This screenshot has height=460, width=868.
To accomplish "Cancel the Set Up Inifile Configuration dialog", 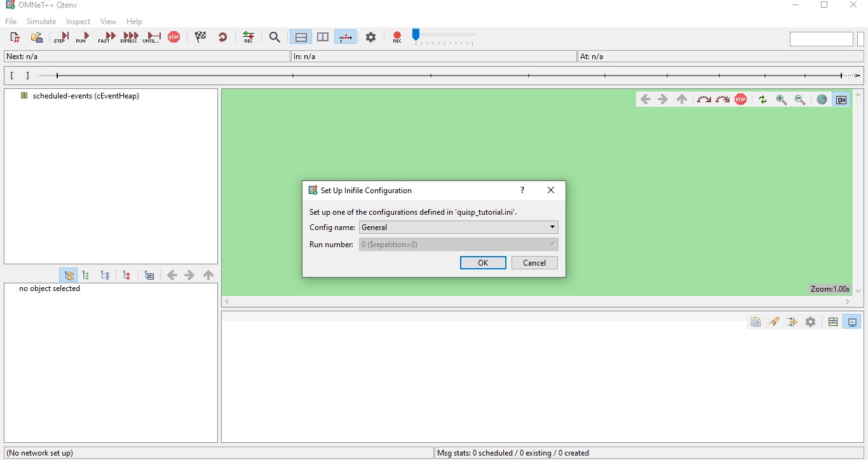I will pos(534,262).
